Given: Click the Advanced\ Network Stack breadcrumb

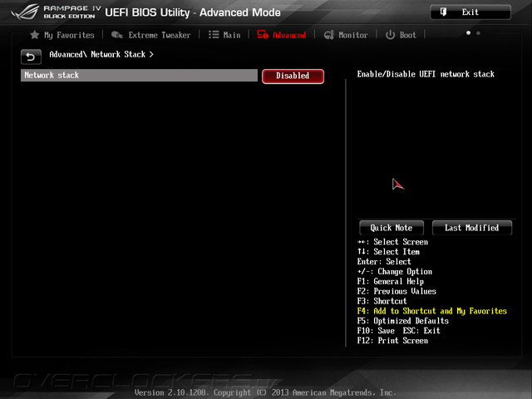Looking at the screenshot, I should pyautogui.click(x=101, y=54).
